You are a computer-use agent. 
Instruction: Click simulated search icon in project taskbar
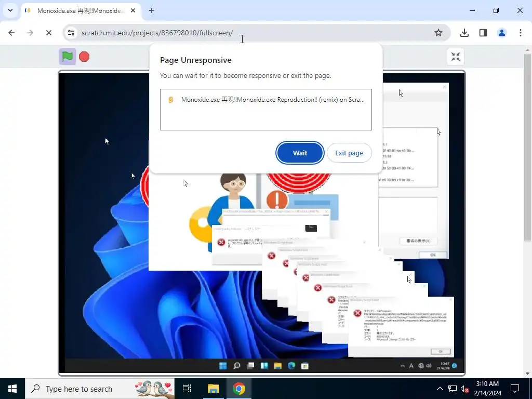pyautogui.click(x=237, y=365)
